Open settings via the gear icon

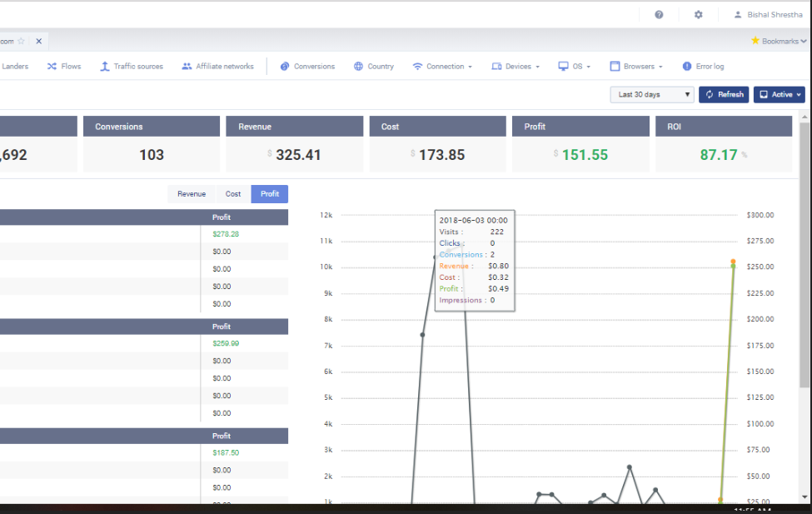[698, 14]
